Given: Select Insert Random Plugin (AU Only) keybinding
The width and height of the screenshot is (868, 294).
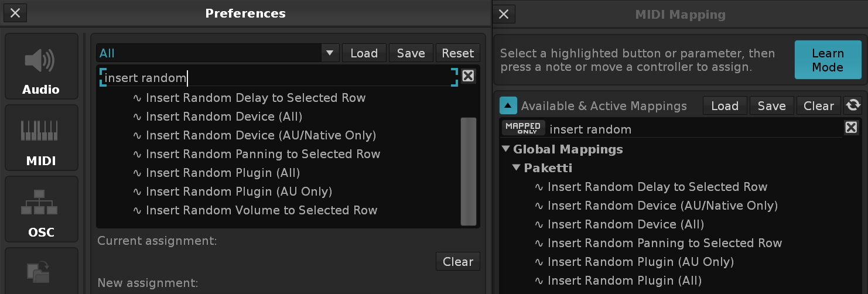Looking at the screenshot, I should tap(238, 192).
